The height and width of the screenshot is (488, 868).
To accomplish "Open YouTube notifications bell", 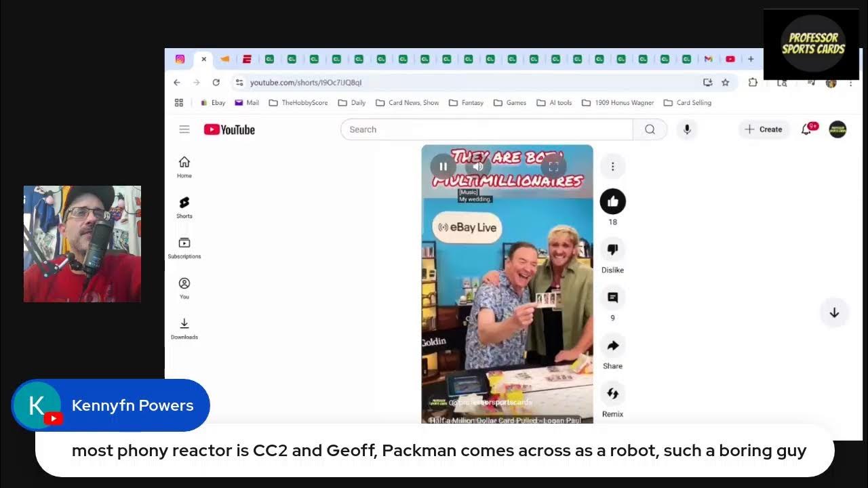I will coord(807,129).
